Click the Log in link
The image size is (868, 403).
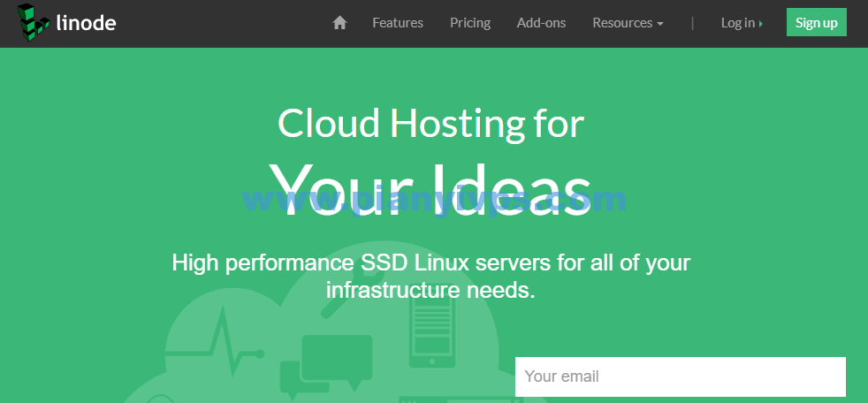pos(742,23)
